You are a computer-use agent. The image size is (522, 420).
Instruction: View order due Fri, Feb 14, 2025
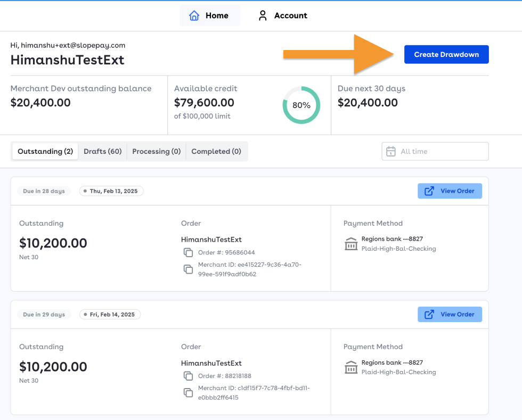point(450,315)
